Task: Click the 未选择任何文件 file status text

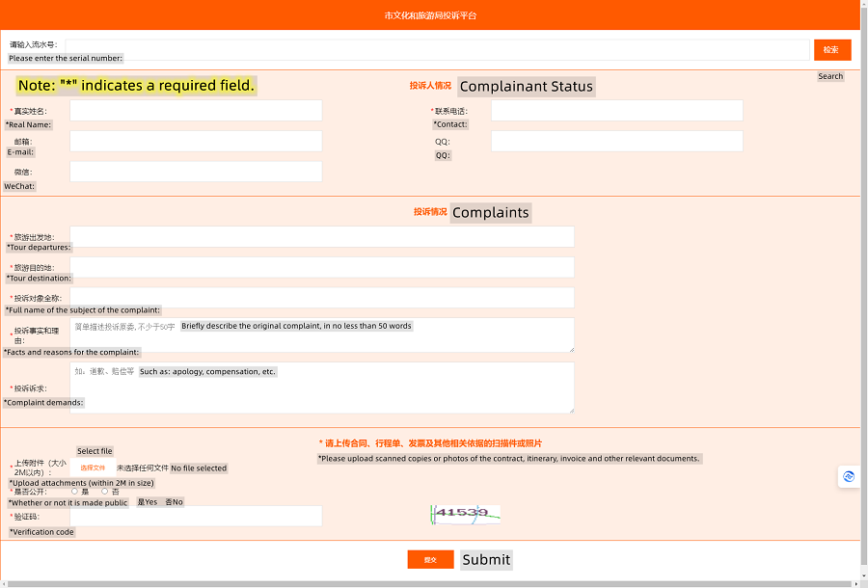Action: 143,468
